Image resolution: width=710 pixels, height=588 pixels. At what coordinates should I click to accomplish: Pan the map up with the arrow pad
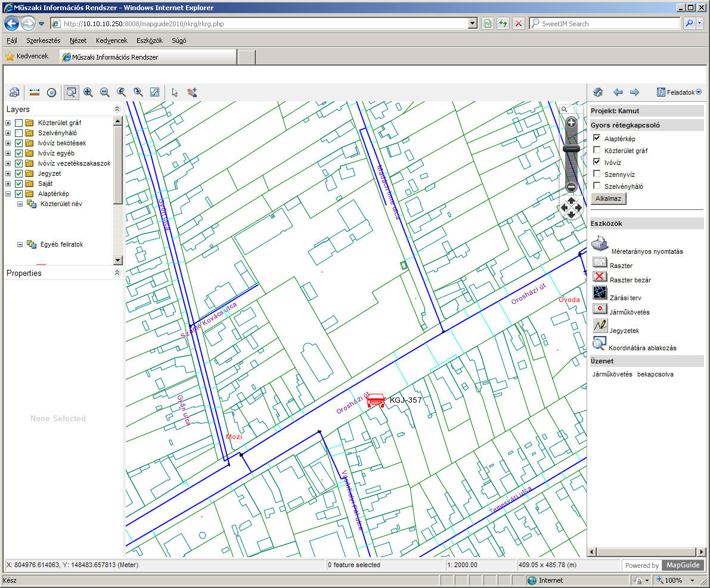pos(572,200)
